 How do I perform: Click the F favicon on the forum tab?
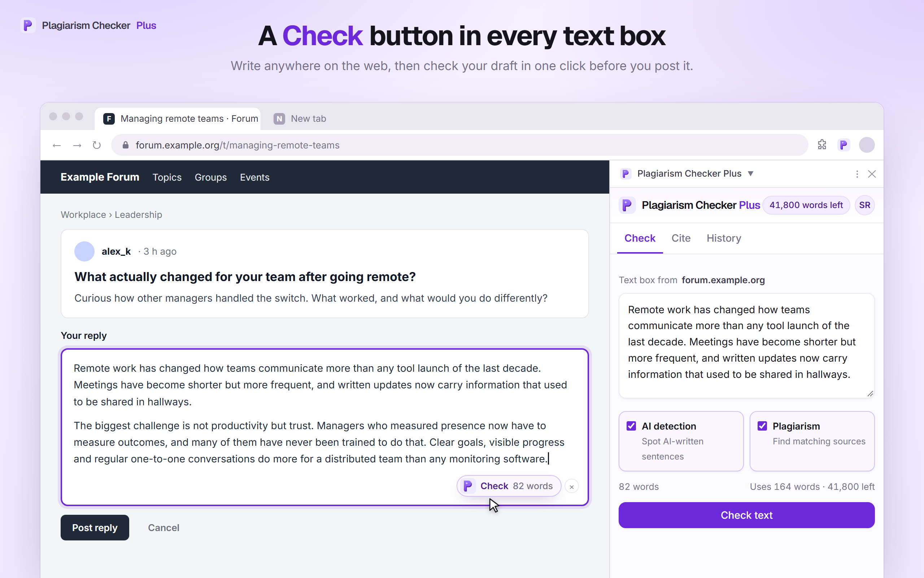109,118
